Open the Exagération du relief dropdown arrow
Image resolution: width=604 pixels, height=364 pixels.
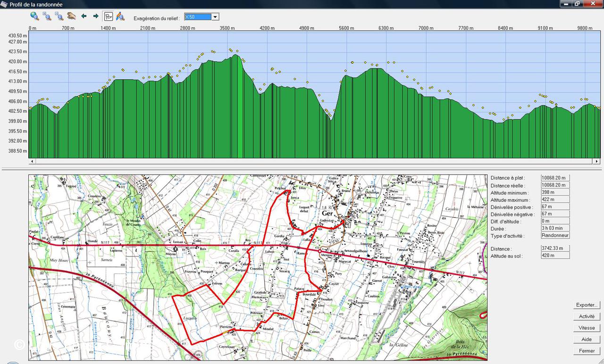click(215, 17)
